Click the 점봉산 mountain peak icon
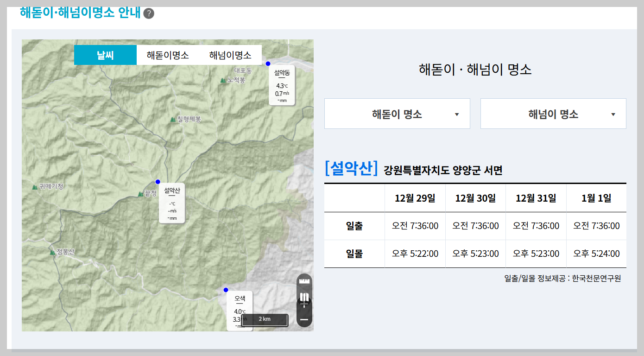The width and height of the screenshot is (644, 356). point(52,252)
